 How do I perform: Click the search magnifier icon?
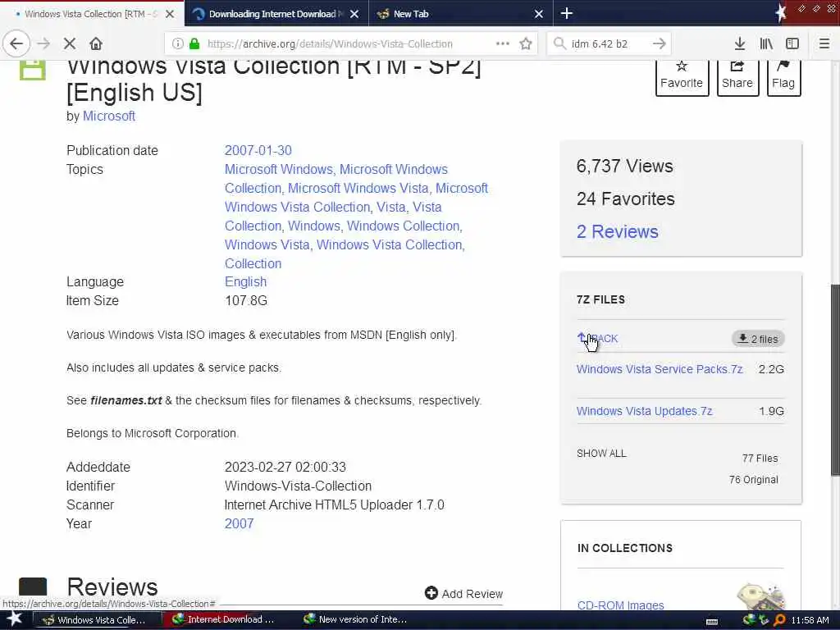tap(559, 43)
